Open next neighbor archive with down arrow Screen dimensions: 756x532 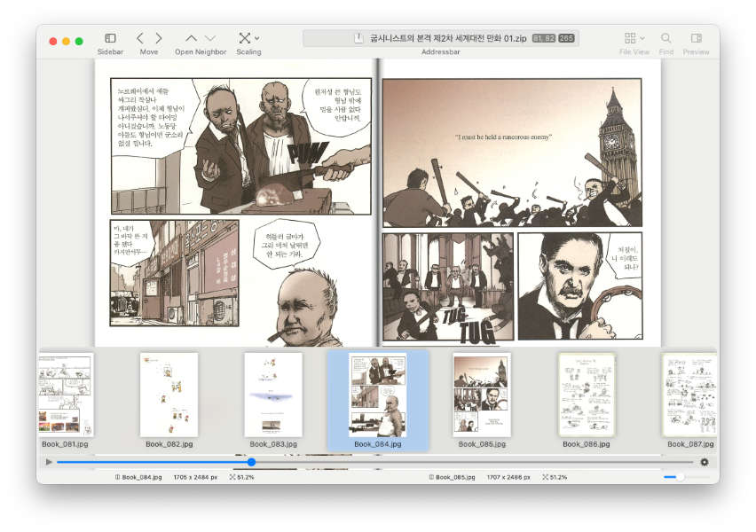tap(209, 37)
